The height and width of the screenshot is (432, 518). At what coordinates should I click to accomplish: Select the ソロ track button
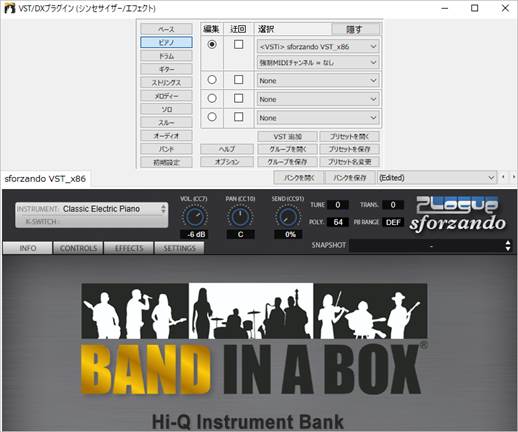[166, 109]
